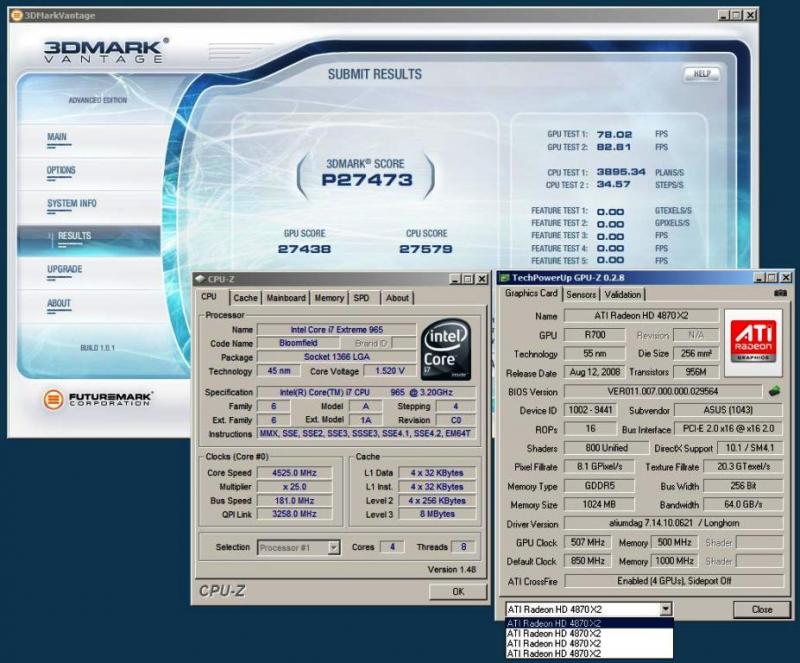Click the Level 3 cache 8 MBytes field

tap(437, 514)
